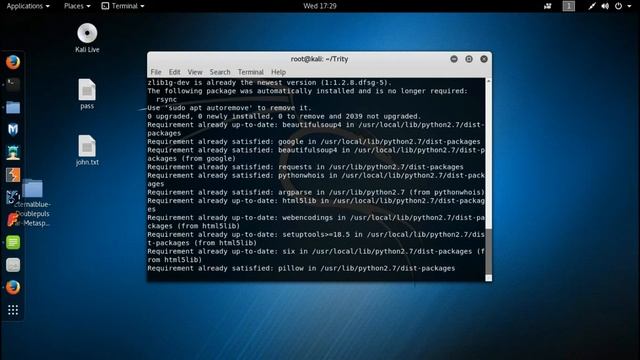Launch Maltego blue M dock icon
This screenshot has height=360, width=640.
tap(13, 130)
